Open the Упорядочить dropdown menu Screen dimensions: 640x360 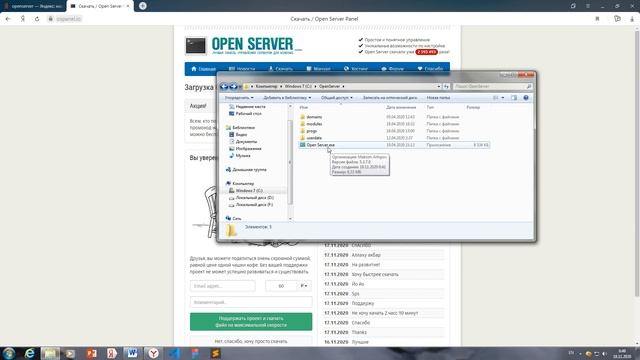point(239,98)
